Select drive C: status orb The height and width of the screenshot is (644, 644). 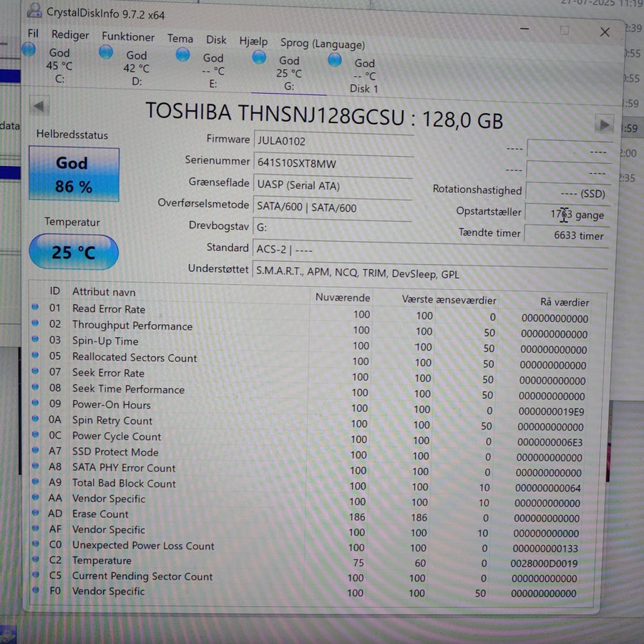(29, 49)
